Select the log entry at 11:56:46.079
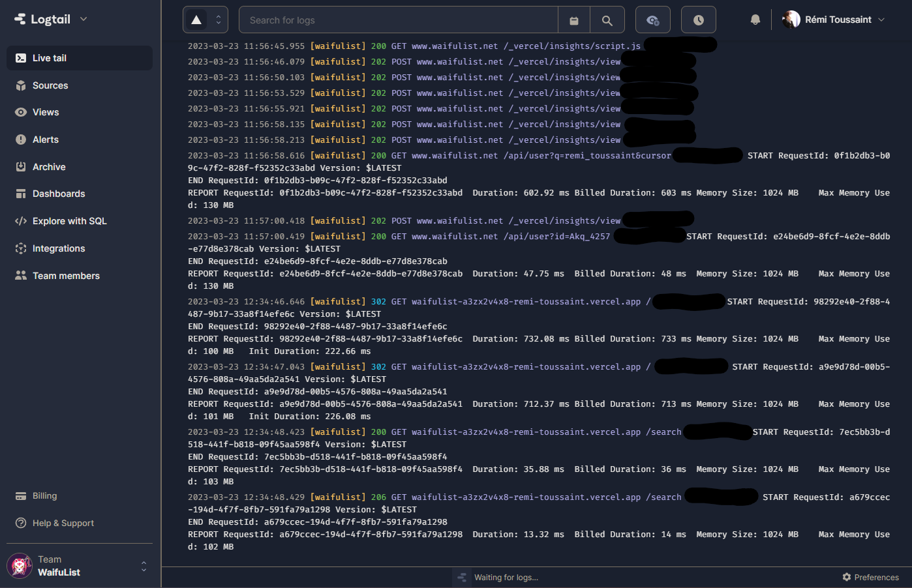The height and width of the screenshot is (588, 912). click(x=443, y=62)
